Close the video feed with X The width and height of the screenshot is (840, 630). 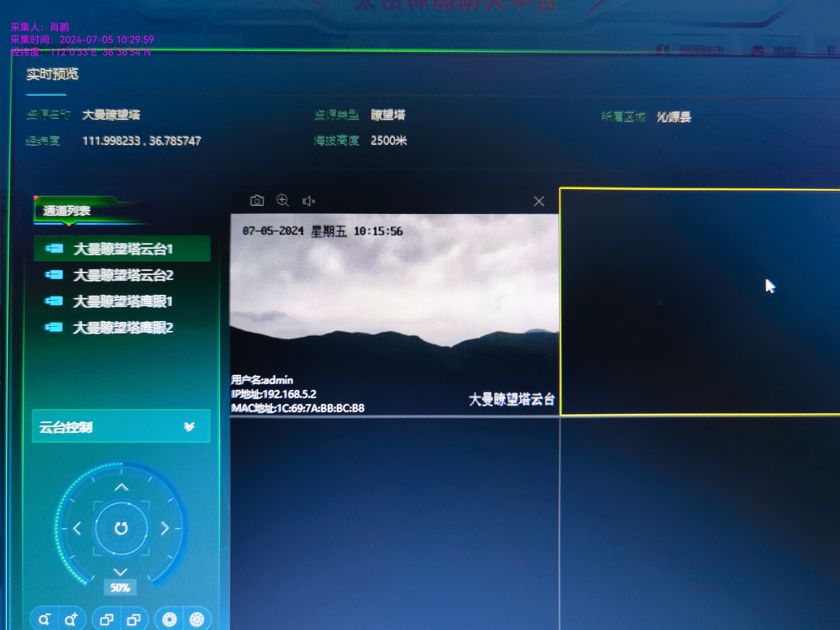click(x=539, y=201)
